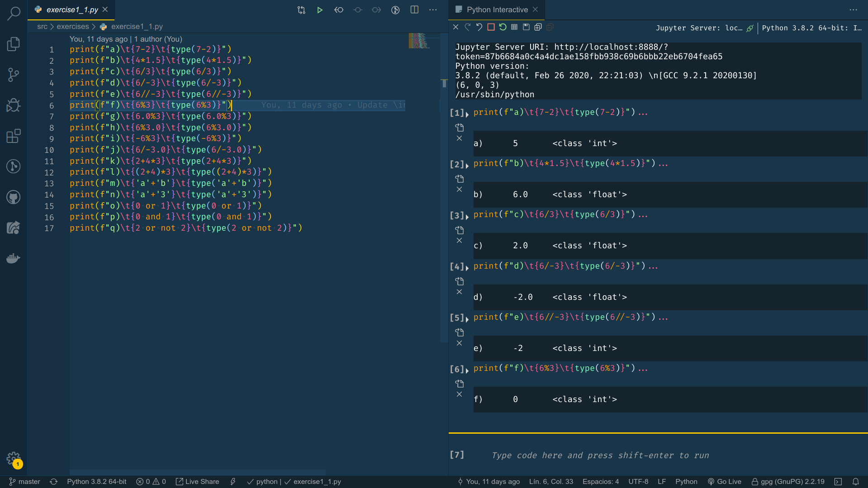The height and width of the screenshot is (488, 868).
Task: Start a Live Share session
Action: click(x=197, y=482)
